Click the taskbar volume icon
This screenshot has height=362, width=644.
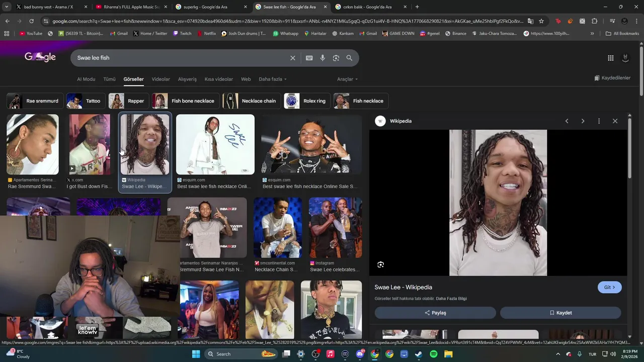tap(613, 354)
